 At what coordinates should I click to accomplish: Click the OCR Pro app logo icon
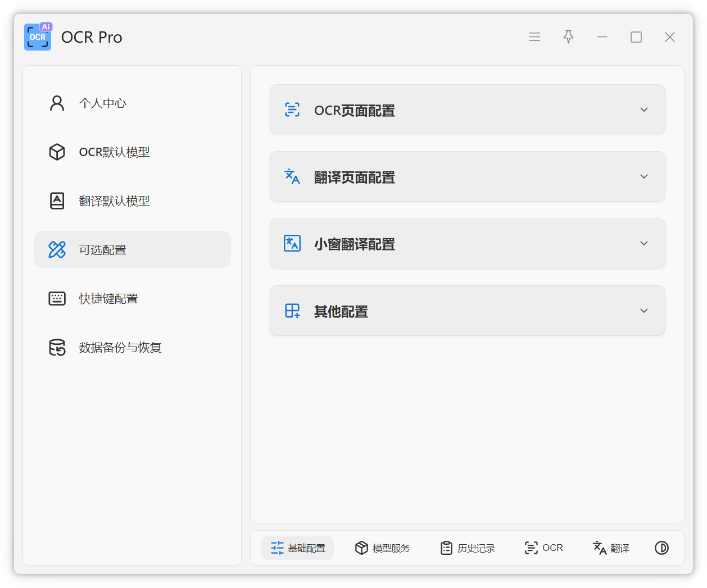38,37
